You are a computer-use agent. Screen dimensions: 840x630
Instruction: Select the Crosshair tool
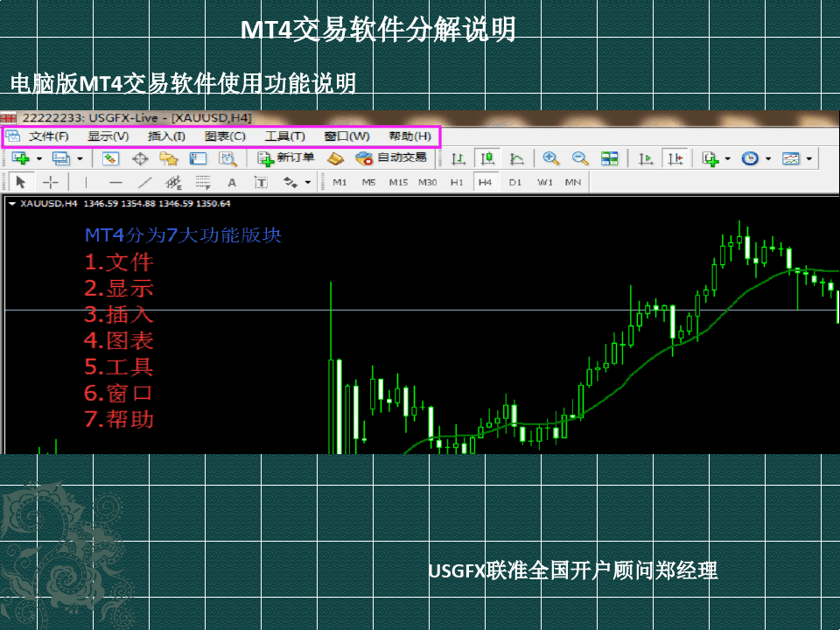click(x=51, y=182)
